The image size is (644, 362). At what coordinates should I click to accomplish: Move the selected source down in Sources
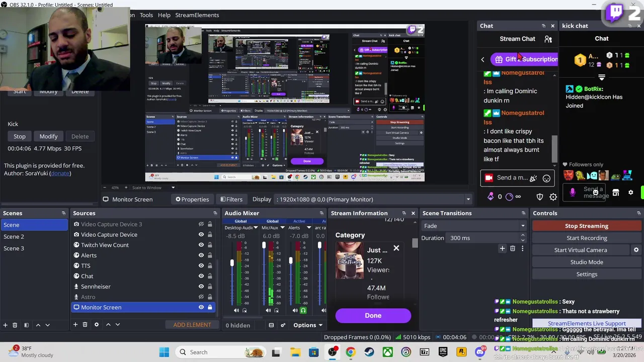point(117,325)
